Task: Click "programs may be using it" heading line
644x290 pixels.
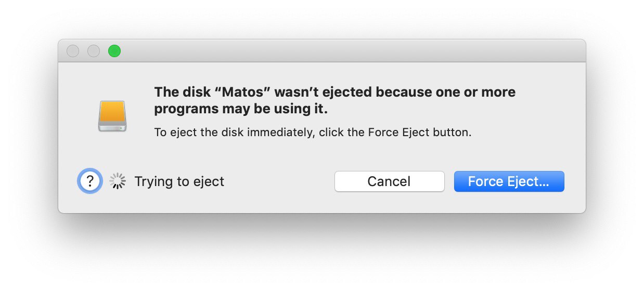Action: [241, 110]
